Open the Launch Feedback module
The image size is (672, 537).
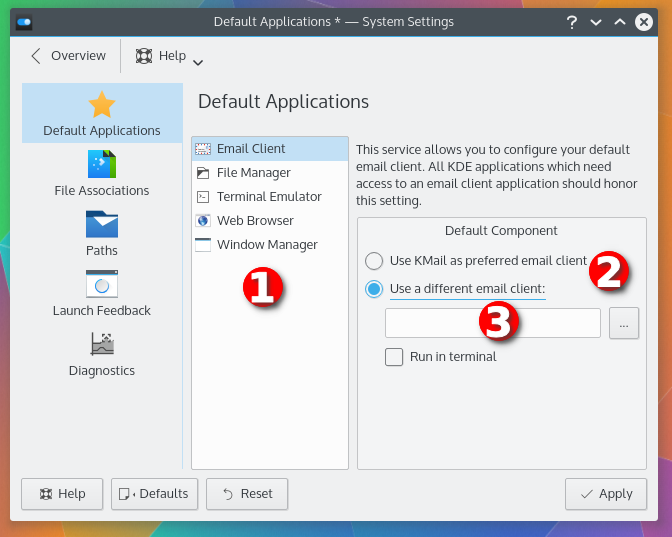102,292
